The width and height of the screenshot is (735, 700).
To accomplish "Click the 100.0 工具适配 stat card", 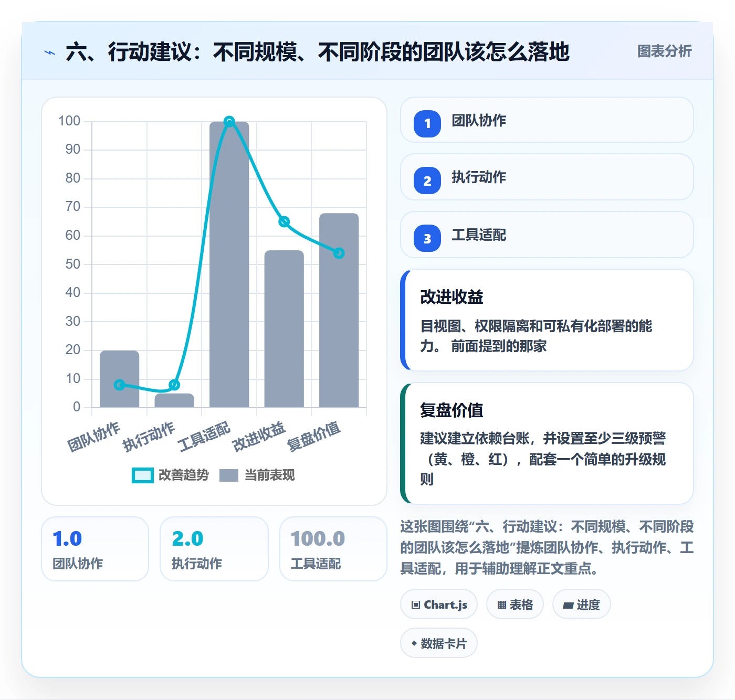I will [x=333, y=549].
